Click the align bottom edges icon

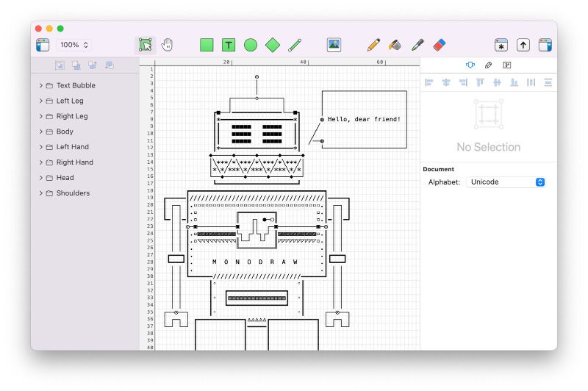514,82
